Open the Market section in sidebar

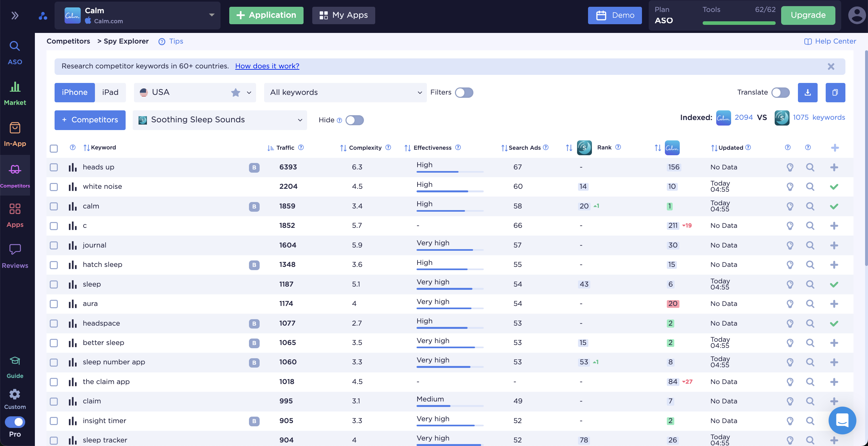[15, 93]
